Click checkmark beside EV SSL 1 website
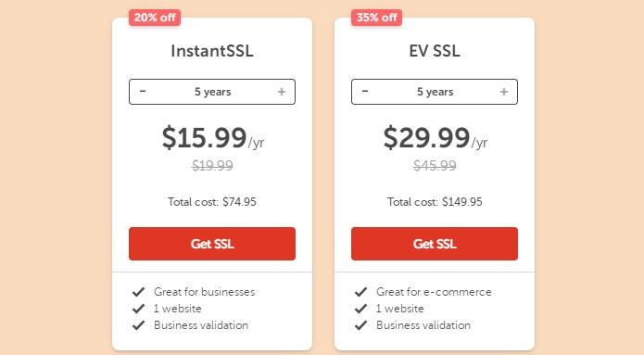 pos(360,309)
